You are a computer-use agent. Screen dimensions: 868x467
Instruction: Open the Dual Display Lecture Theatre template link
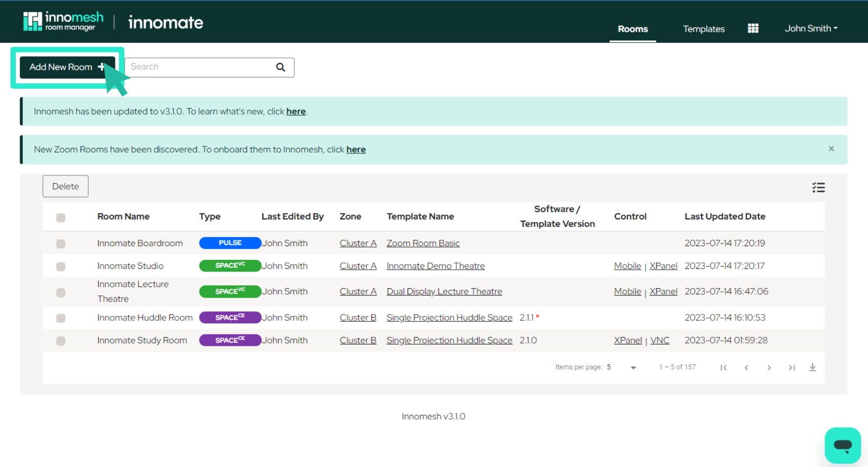coord(444,291)
